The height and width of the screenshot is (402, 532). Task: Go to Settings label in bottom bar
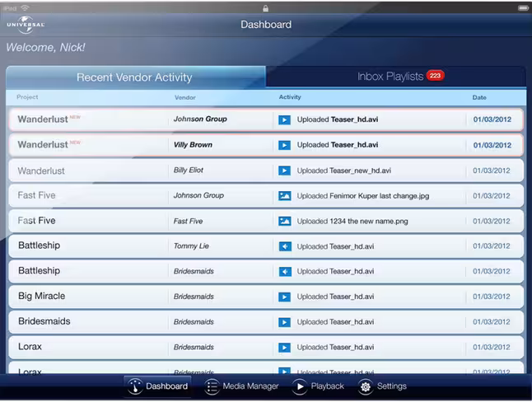click(x=391, y=386)
